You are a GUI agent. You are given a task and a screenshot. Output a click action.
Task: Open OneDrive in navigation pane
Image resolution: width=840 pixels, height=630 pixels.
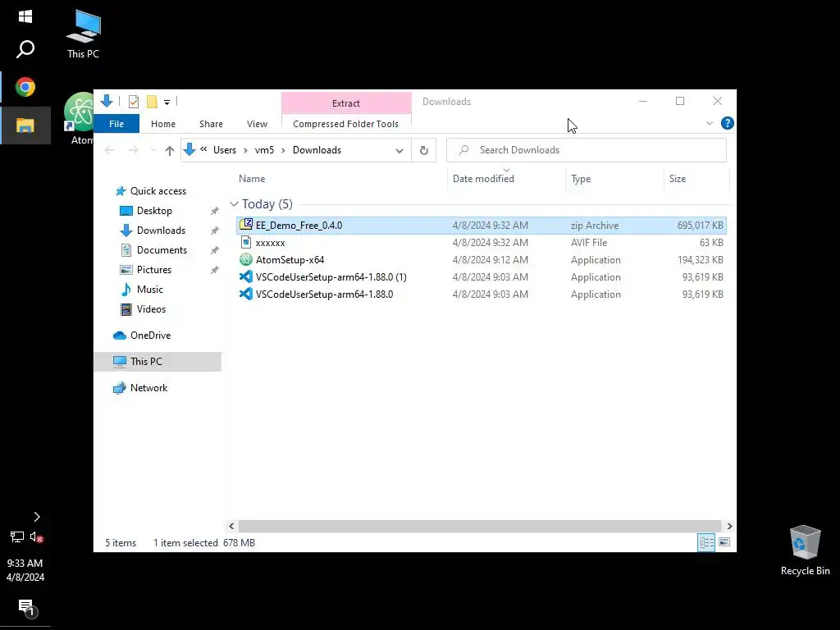click(x=150, y=336)
